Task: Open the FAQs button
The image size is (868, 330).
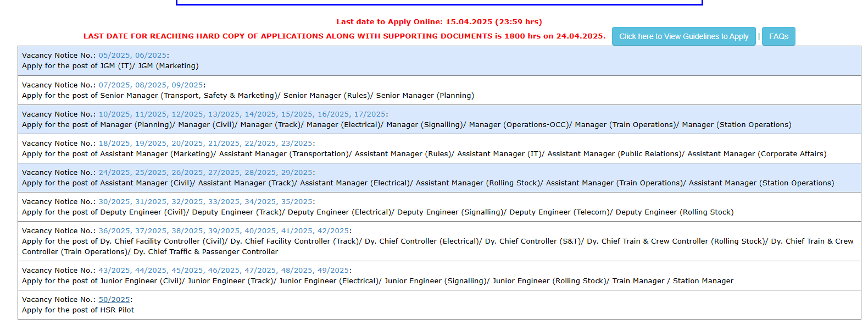Action: click(778, 36)
